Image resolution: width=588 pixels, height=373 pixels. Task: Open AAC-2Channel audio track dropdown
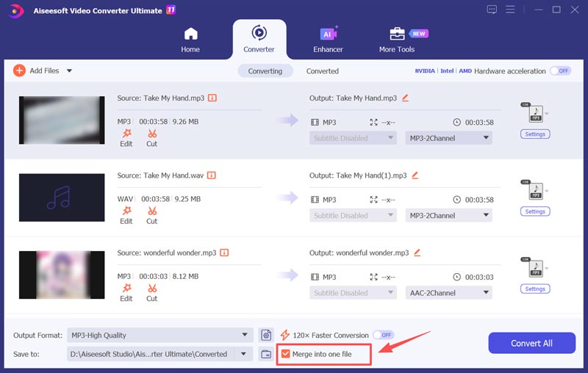[x=448, y=293]
